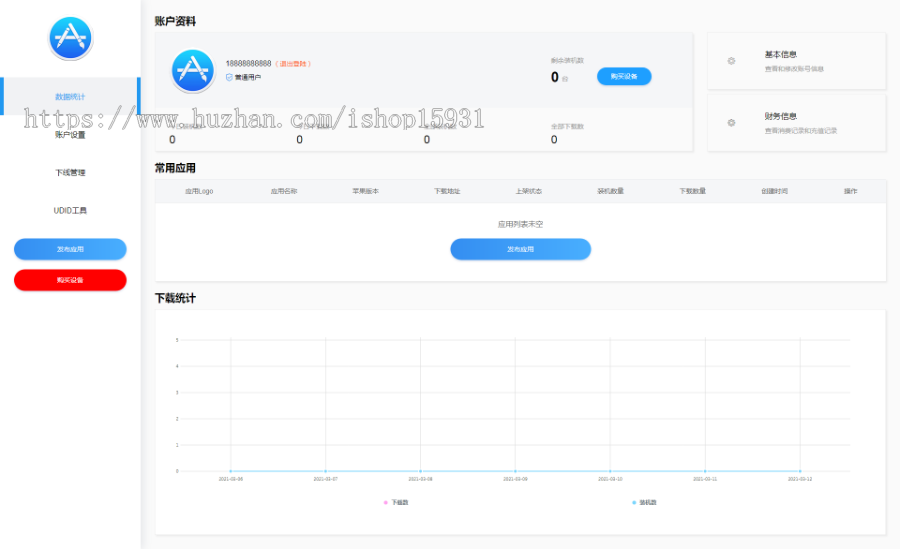Click the red 购买设备 sidebar button
This screenshot has width=900, height=549.
coord(70,280)
